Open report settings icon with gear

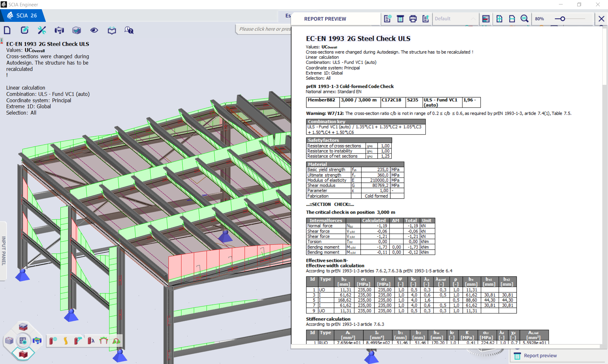(x=388, y=19)
